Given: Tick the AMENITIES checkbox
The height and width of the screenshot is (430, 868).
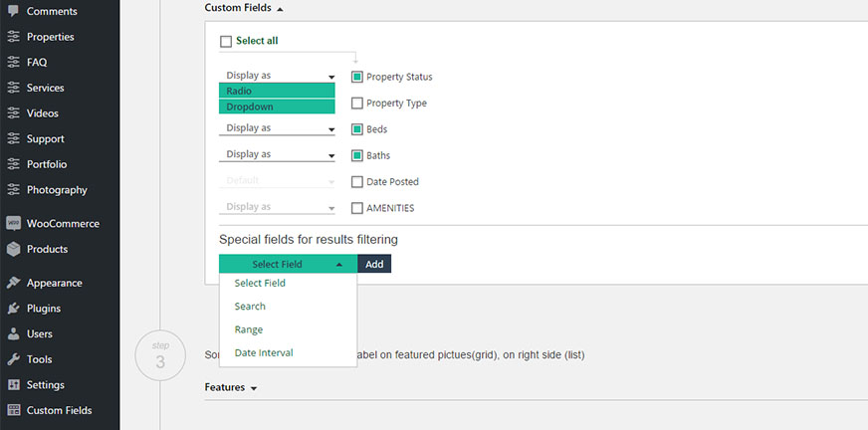Looking at the screenshot, I should tap(357, 208).
